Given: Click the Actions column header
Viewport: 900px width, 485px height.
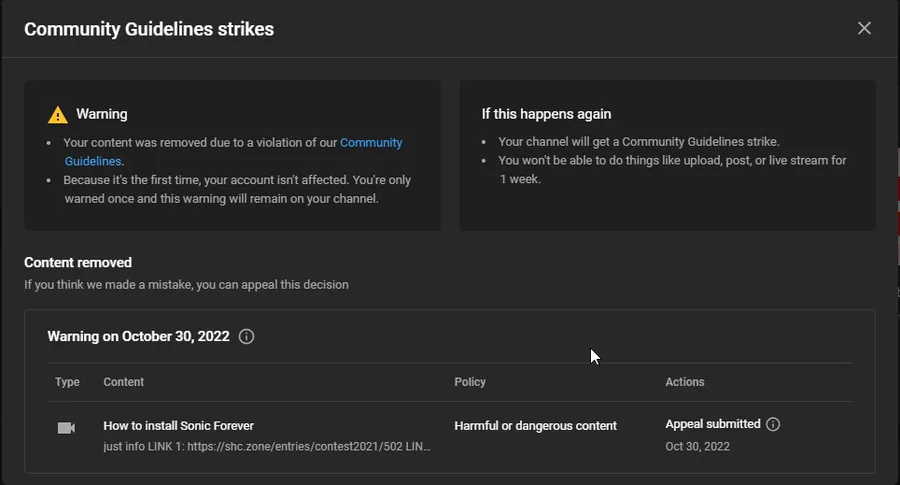Looking at the screenshot, I should click(x=685, y=382).
